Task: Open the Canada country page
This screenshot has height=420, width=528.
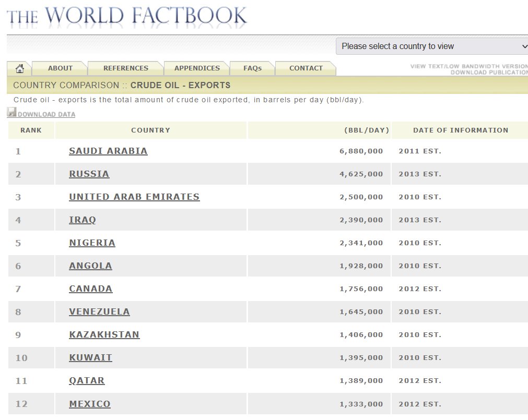Action: (x=91, y=289)
